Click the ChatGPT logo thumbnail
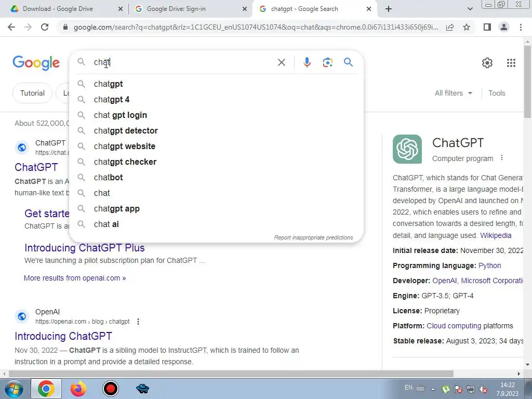Screen dimensions: 532x399 pos(407,149)
